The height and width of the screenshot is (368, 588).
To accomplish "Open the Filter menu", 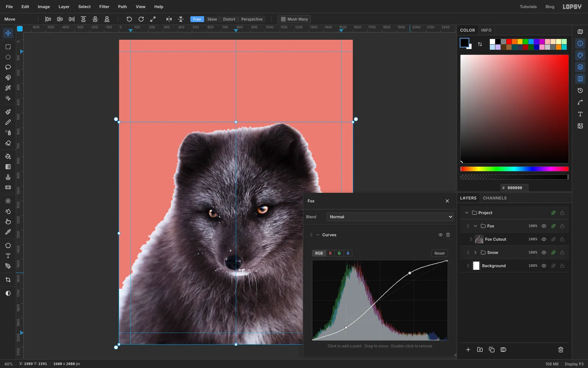I will pyautogui.click(x=104, y=7).
